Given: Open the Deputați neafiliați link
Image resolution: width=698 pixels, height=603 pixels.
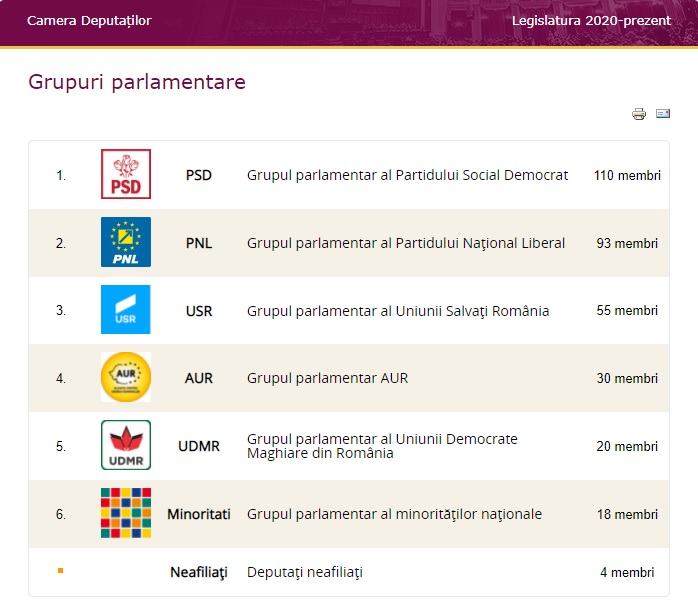Looking at the screenshot, I should click(x=305, y=572).
